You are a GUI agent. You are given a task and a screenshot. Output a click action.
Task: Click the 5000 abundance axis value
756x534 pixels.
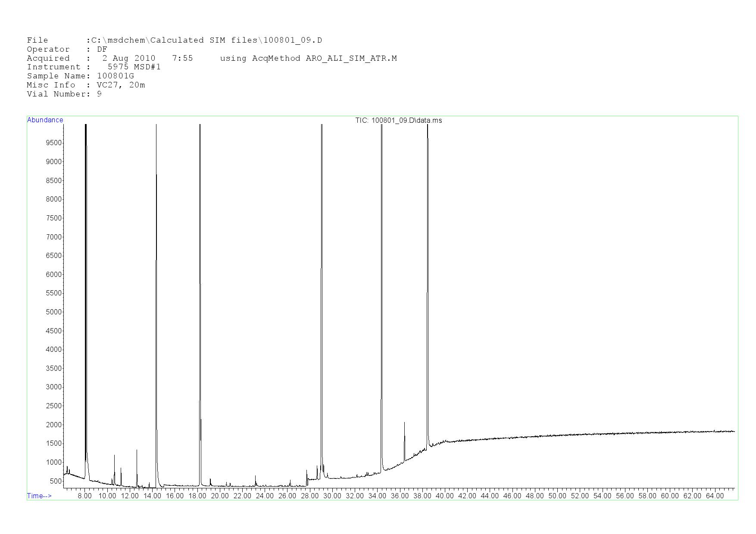(x=53, y=312)
